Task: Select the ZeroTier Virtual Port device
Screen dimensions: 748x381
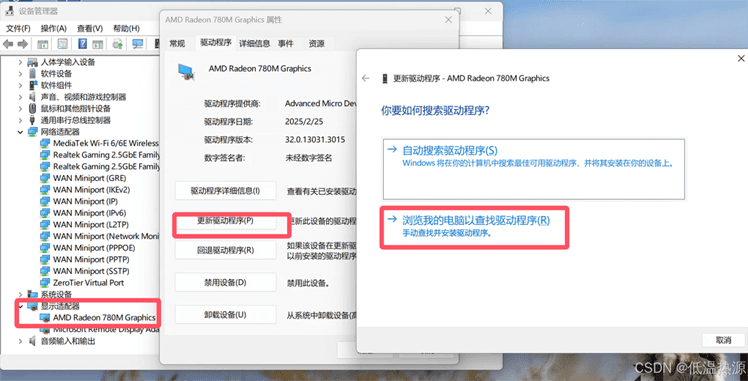Action: (88, 283)
